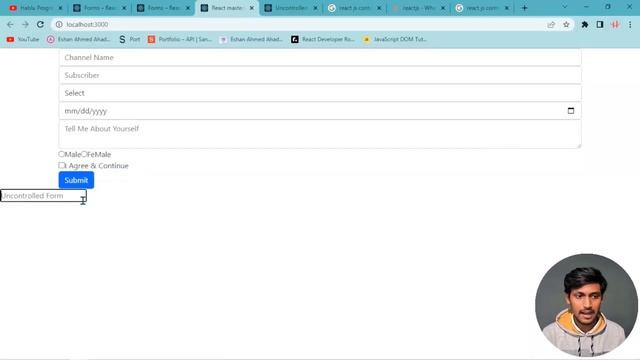Image resolution: width=640 pixels, height=360 pixels.
Task: Click the blue Submit button
Action: tap(76, 180)
